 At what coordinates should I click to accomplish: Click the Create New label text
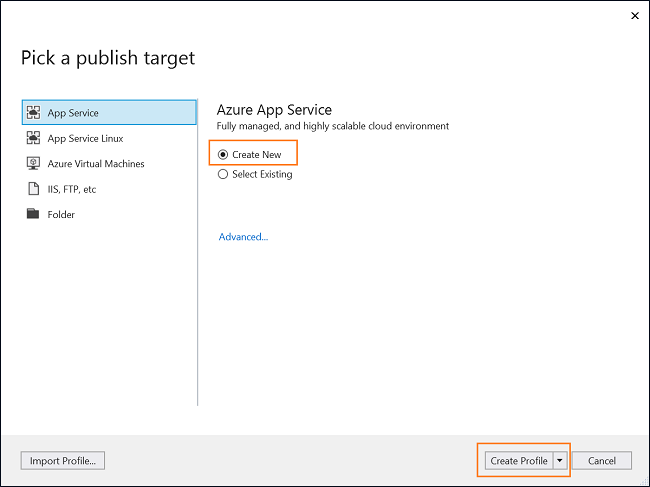click(x=257, y=155)
